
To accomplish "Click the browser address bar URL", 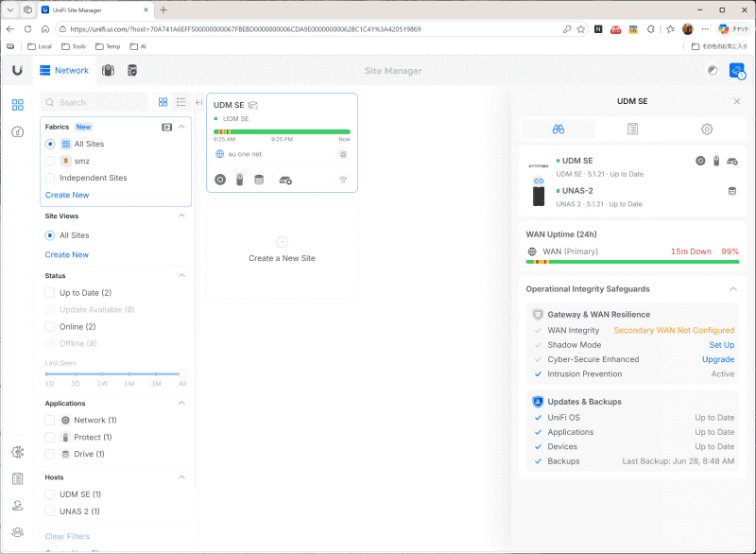I will pyautogui.click(x=246, y=29).
